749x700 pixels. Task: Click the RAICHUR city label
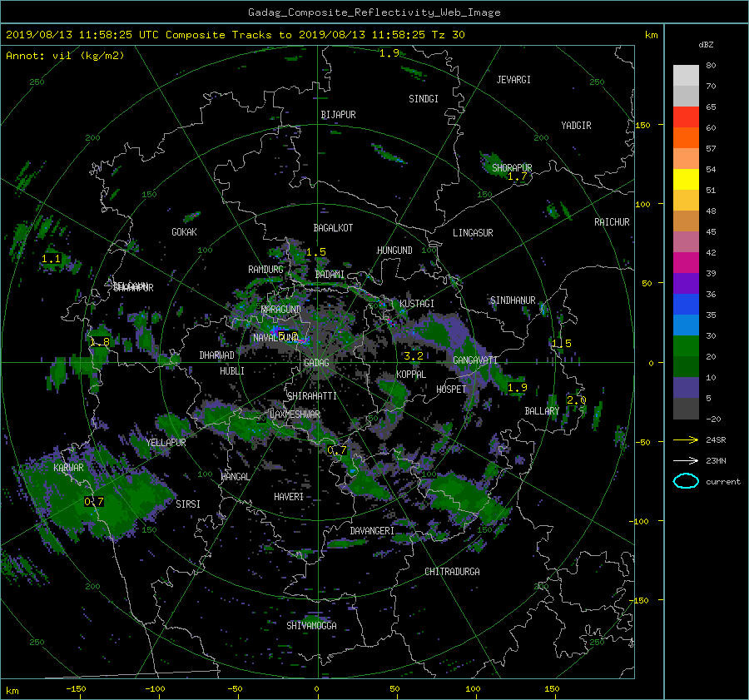(612, 222)
